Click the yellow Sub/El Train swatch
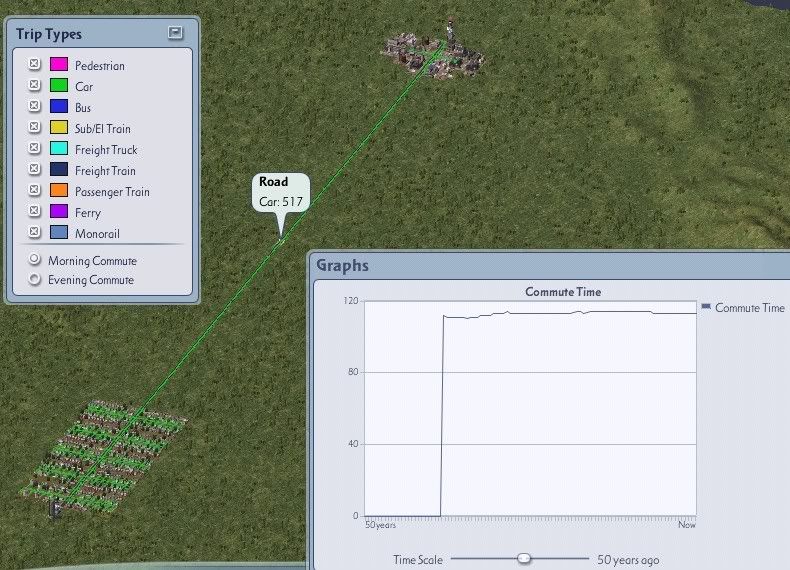The height and width of the screenshot is (570, 790). (59, 127)
